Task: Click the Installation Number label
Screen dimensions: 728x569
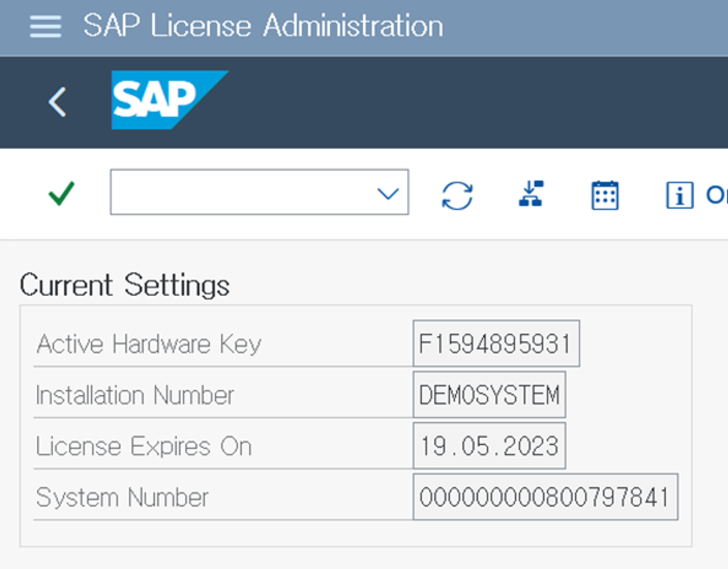Action: tap(135, 395)
